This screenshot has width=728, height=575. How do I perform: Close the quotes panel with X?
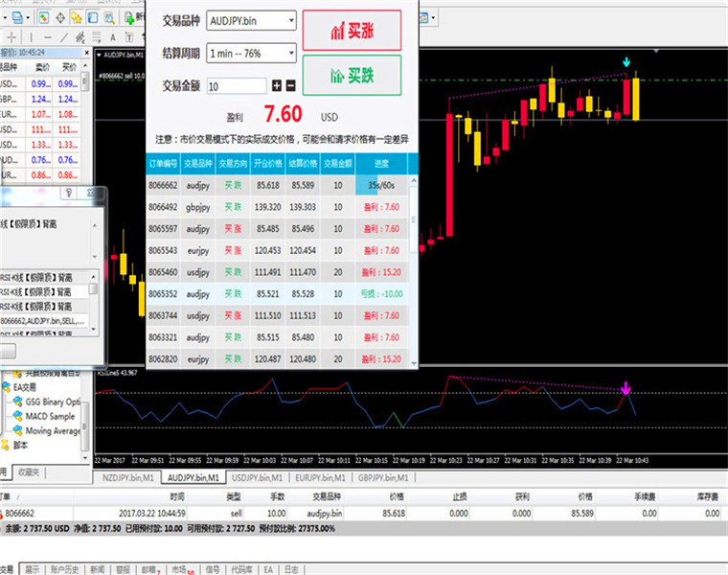pos(86,53)
